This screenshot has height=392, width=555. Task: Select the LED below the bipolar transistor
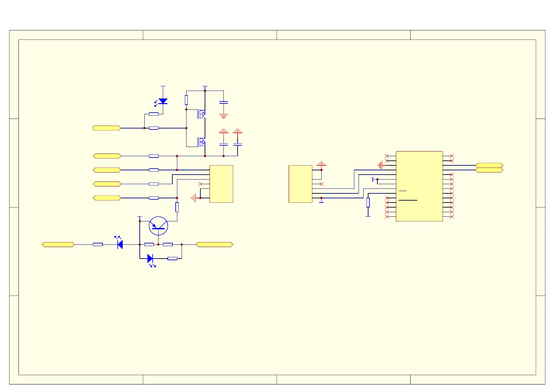151,260
